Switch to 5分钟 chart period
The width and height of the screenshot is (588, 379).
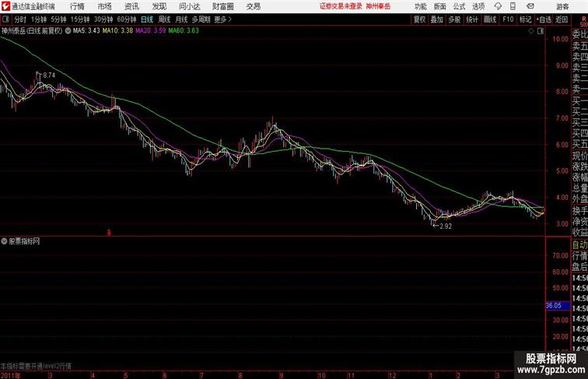(58, 19)
